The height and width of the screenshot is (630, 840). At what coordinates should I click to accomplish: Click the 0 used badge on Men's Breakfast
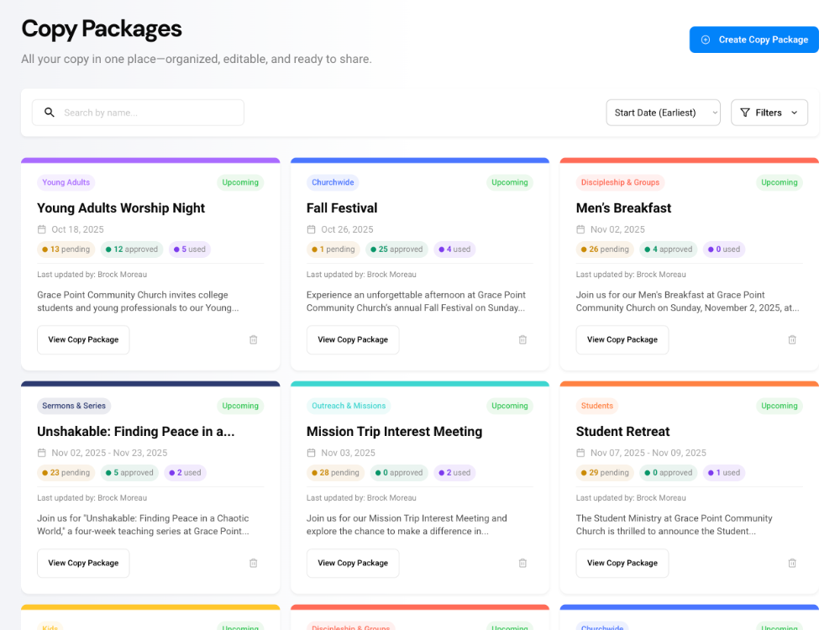click(x=724, y=249)
